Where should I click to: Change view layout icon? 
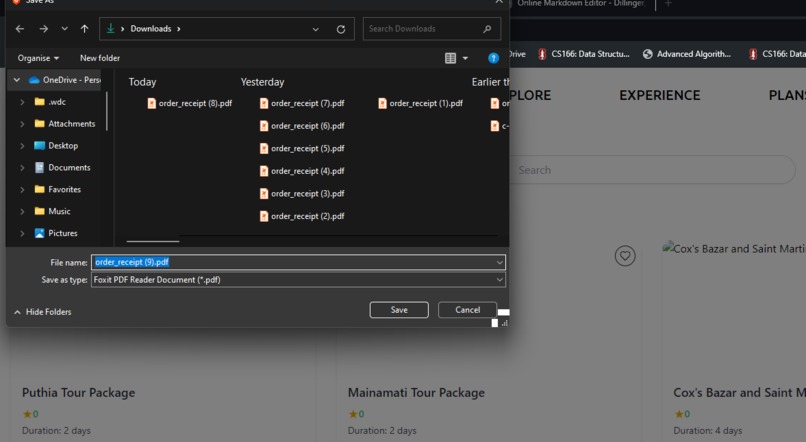click(450, 58)
